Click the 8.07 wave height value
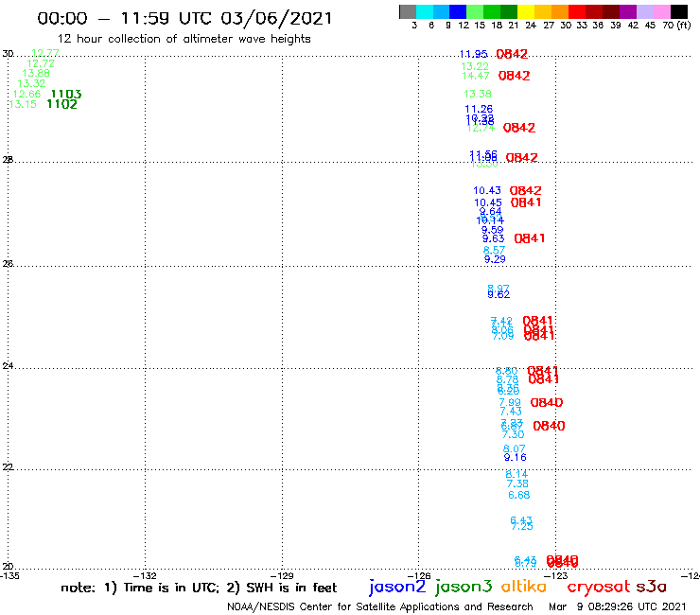700x615 pixels. [515, 448]
